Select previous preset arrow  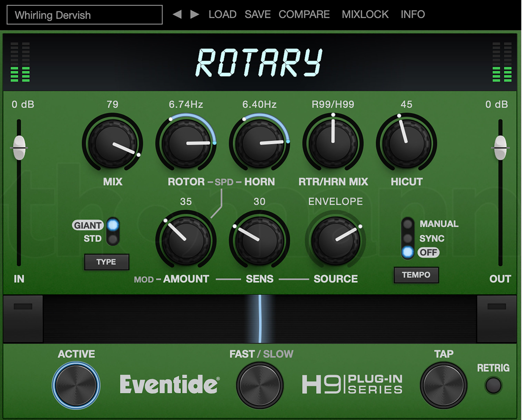[x=177, y=14]
